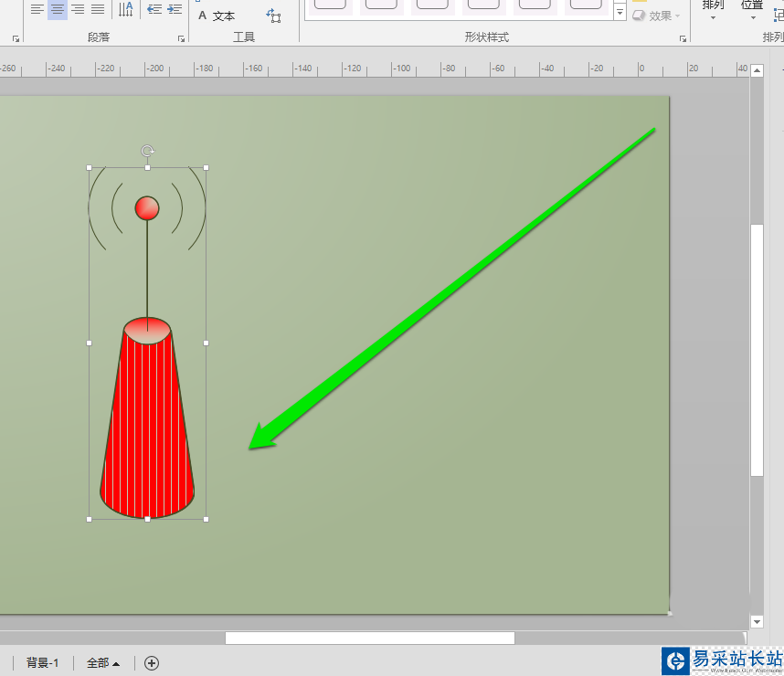Rotate the text direction
This screenshot has width=784, height=676.
(x=125, y=9)
